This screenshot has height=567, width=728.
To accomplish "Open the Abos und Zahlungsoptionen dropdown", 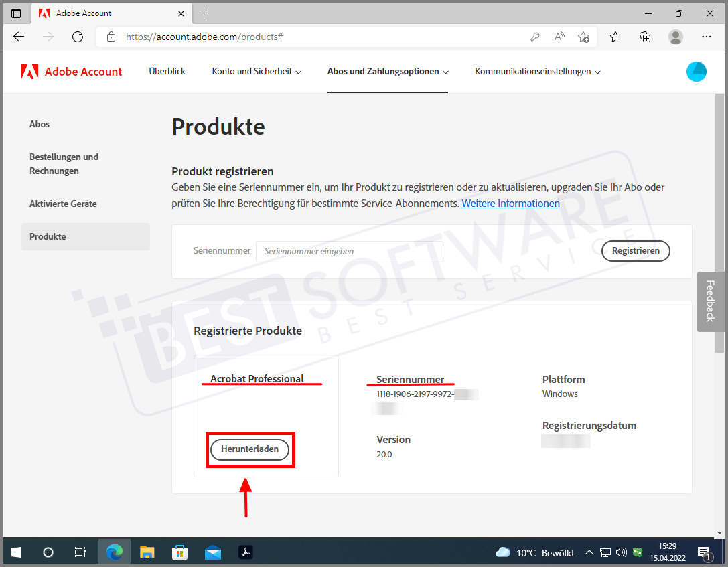I will pos(387,72).
